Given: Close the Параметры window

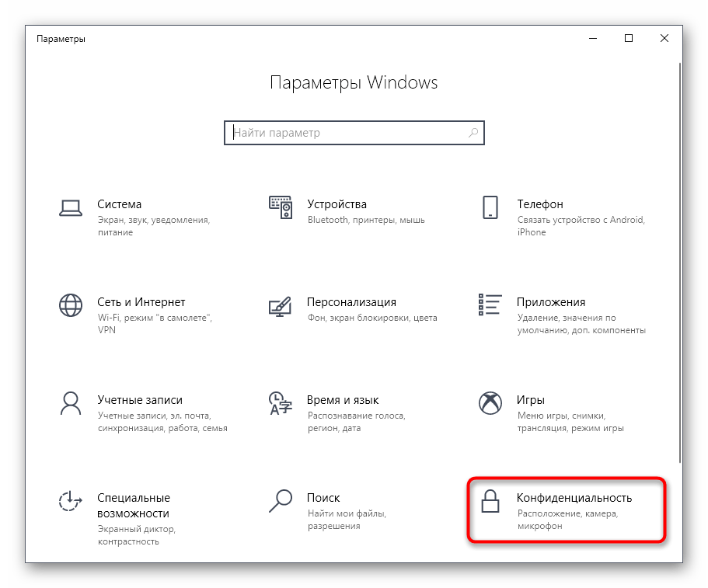Looking at the screenshot, I should point(664,38).
